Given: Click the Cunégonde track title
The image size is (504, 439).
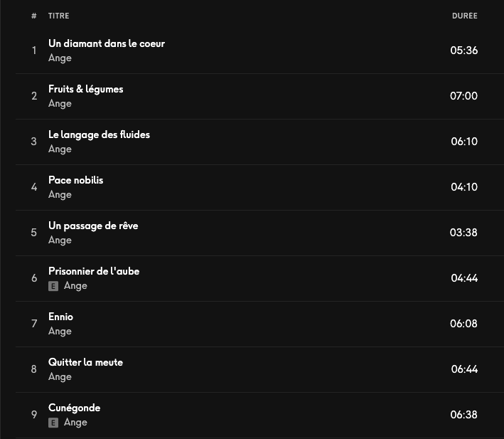Looking at the screenshot, I should click(74, 408).
